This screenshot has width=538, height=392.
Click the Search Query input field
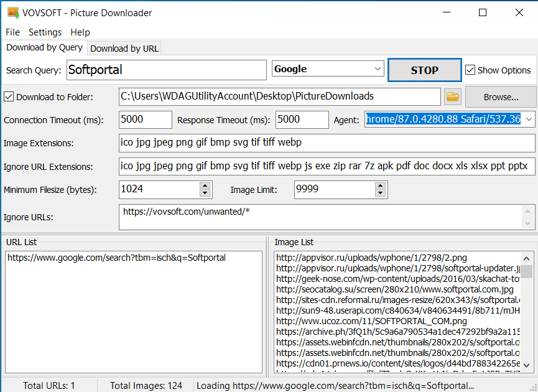[x=167, y=70]
